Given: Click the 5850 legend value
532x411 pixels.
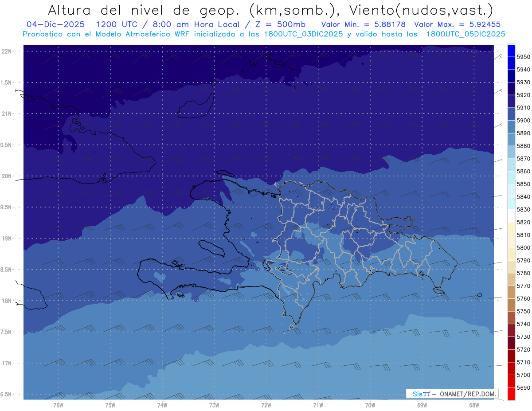Looking at the screenshot, I should tap(523, 184).
